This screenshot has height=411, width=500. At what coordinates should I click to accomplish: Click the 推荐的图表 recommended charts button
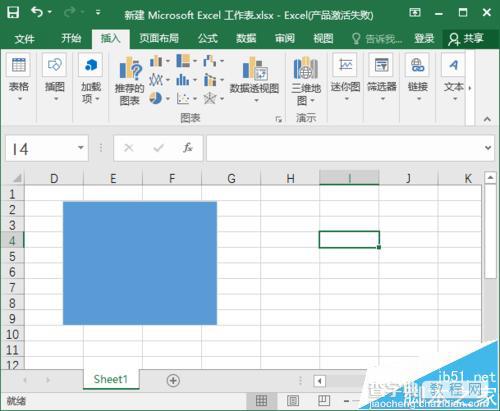click(130, 81)
